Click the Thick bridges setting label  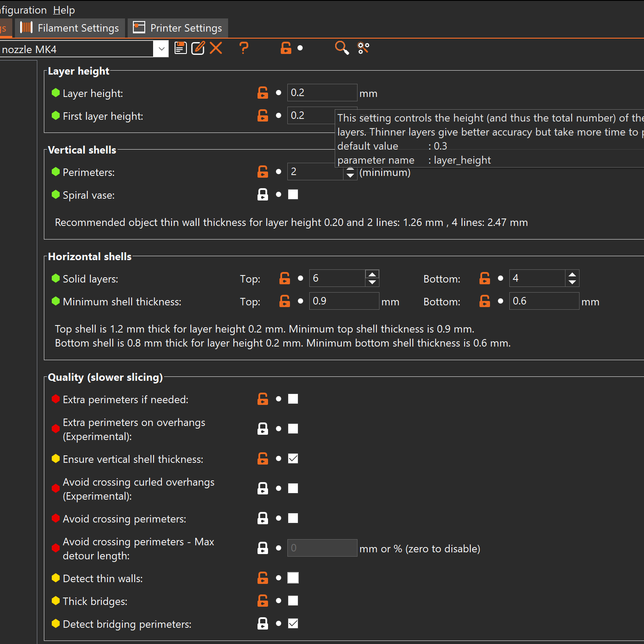click(95, 601)
